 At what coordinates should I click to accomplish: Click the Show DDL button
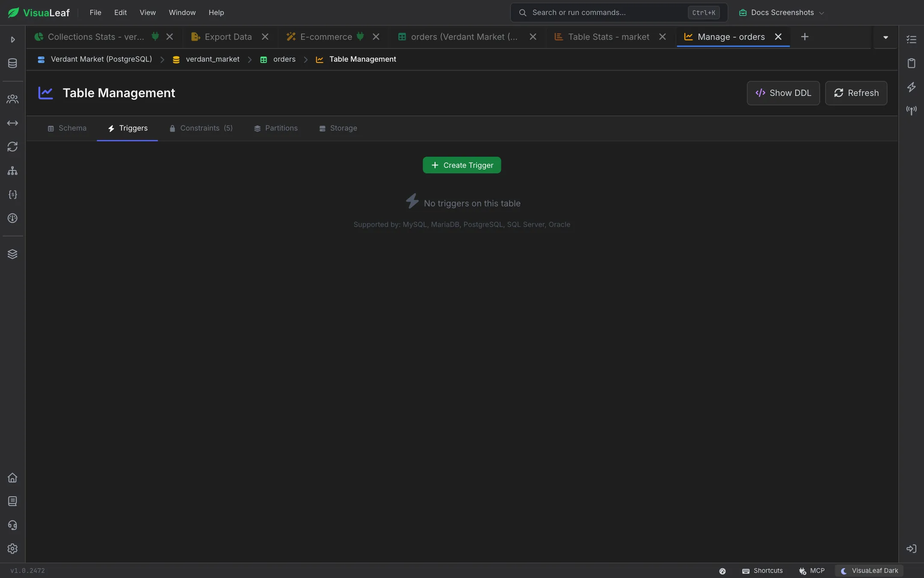click(783, 93)
